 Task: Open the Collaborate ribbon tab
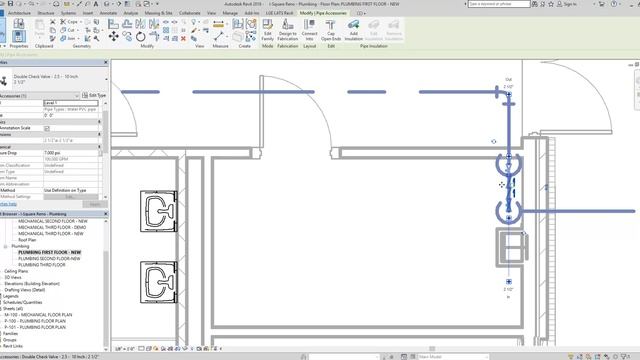coord(189,13)
